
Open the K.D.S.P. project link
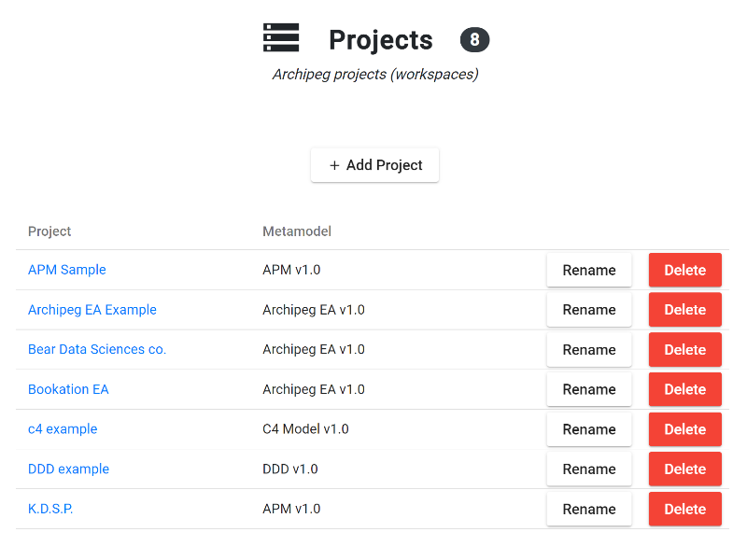(x=50, y=509)
